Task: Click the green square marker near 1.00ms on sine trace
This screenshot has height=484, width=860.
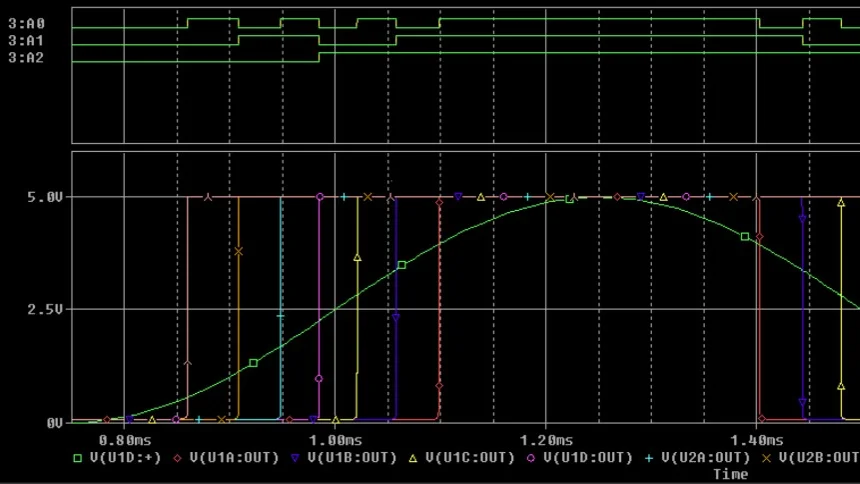Action: click(x=401, y=265)
